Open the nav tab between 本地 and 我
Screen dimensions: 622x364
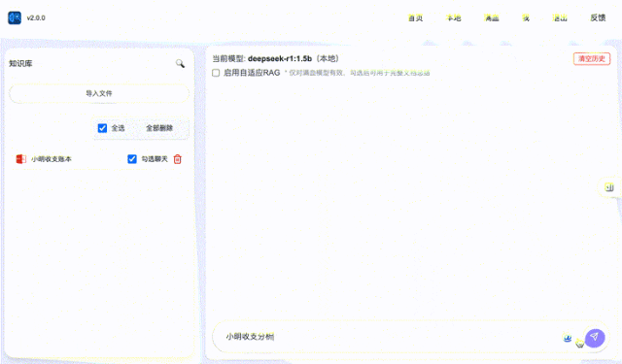pyautogui.click(x=492, y=18)
